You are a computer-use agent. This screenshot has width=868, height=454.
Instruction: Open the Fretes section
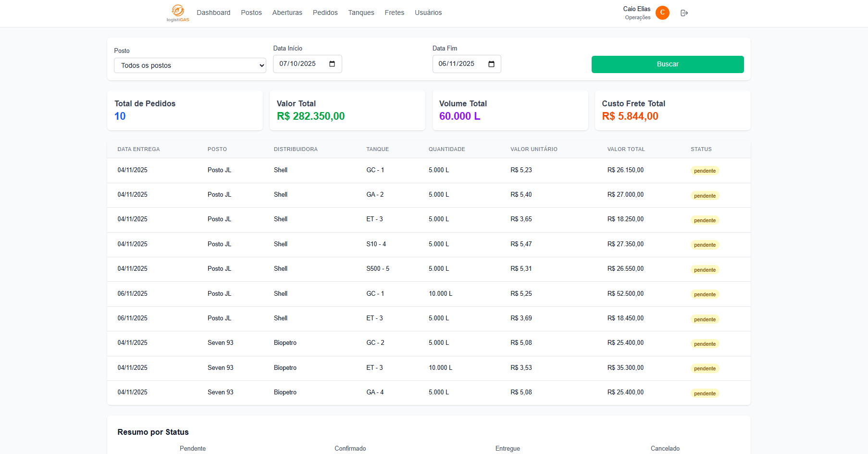coord(394,13)
